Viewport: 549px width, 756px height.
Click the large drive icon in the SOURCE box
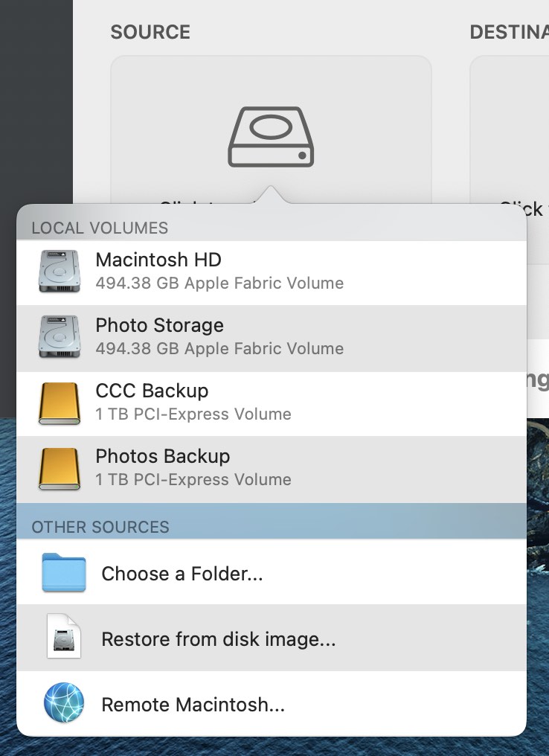[271, 138]
